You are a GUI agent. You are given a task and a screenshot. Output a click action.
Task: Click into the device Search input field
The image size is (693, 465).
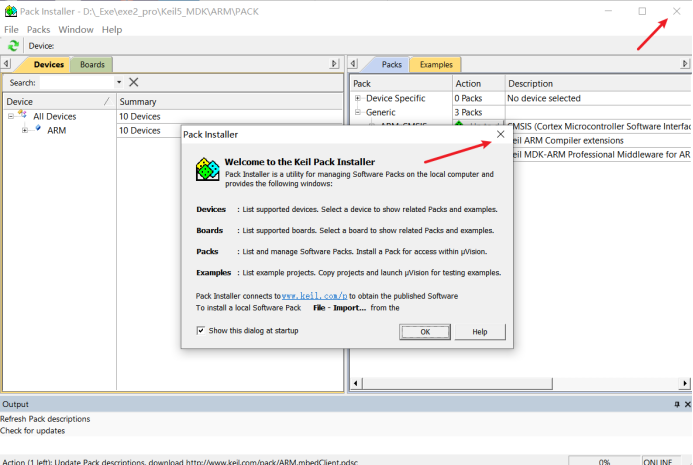coord(77,82)
